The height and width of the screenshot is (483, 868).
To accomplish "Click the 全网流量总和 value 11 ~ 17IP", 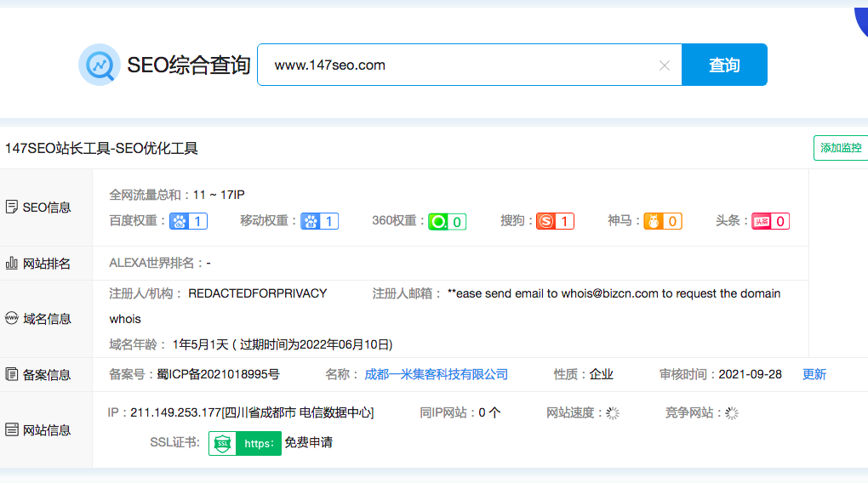I will click(x=219, y=195).
